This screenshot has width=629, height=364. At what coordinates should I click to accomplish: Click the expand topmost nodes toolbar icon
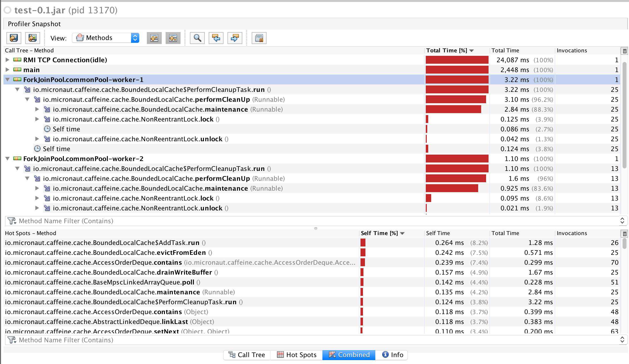coord(154,38)
